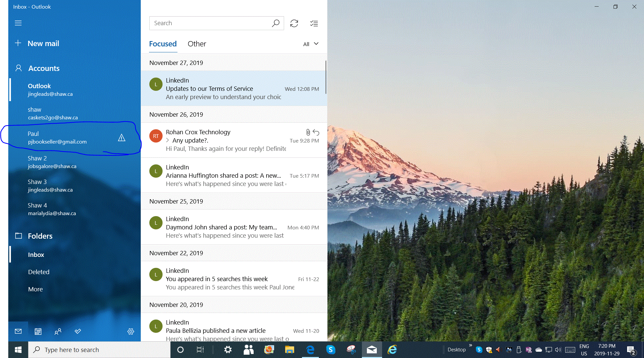
Task: Open Snipping Tool from taskbar
Action: pyautogui.click(x=351, y=350)
